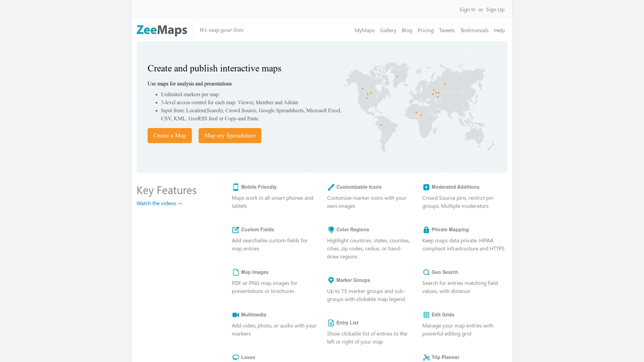Click the Trip Planner icon
Screen dimensions: 644x362
pos(426,357)
